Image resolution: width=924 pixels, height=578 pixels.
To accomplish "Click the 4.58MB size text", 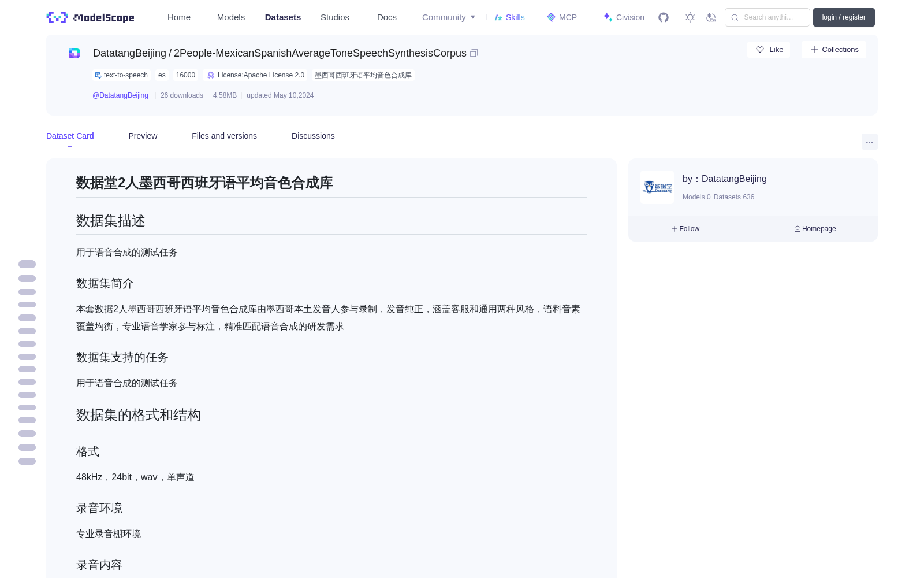I will click(x=225, y=95).
